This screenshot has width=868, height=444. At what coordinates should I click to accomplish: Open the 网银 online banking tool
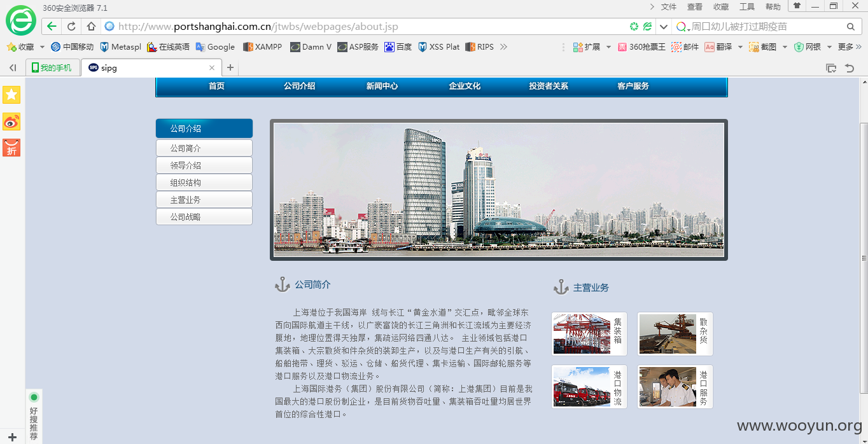coord(807,46)
